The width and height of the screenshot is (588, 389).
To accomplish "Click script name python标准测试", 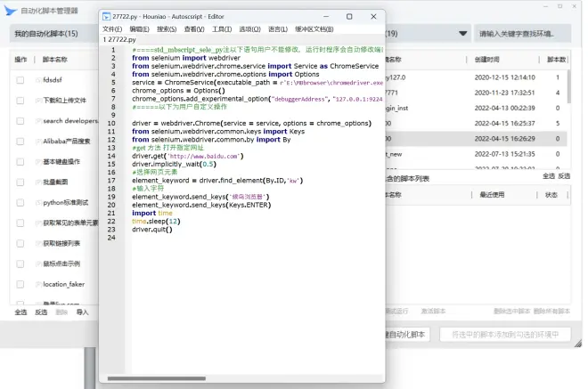I will click(x=66, y=203).
